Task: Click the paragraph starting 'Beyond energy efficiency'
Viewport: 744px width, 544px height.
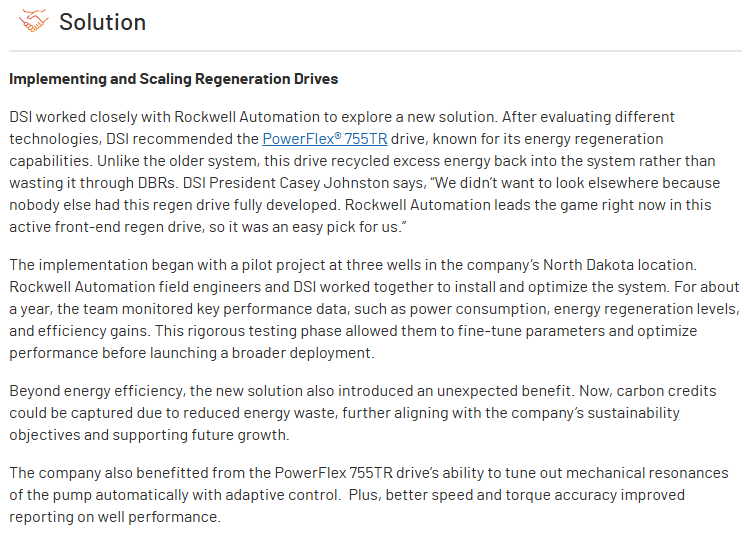Action: point(363,413)
